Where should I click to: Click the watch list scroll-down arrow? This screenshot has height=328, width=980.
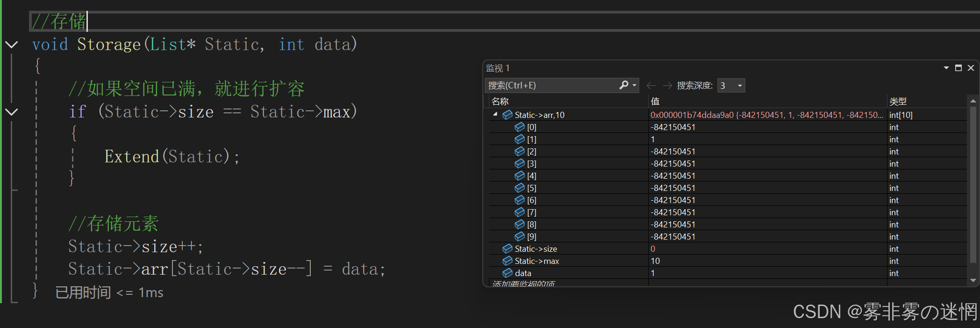(x=973, y=281)
